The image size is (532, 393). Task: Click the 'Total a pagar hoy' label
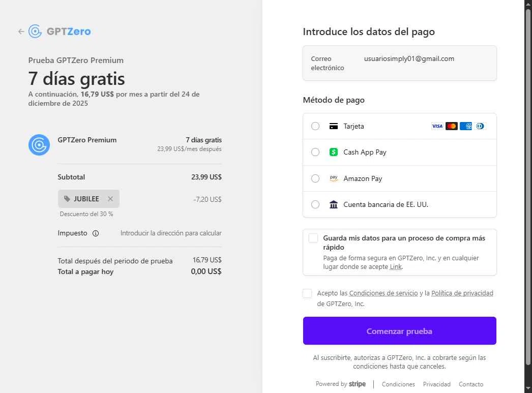click(x=85, y=271)
